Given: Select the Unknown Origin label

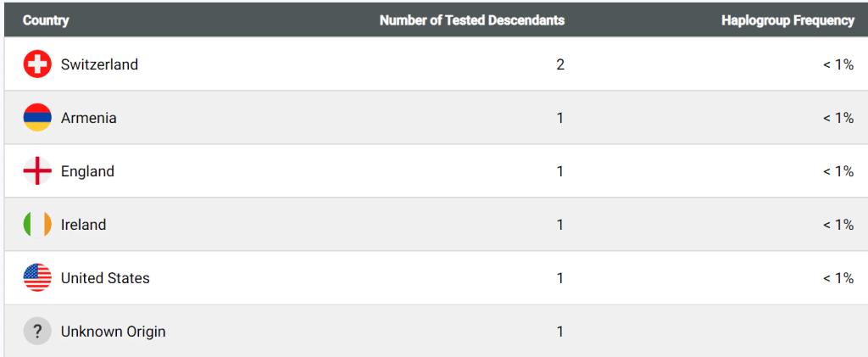Looking at the screenshot, I should pos(113,332).
